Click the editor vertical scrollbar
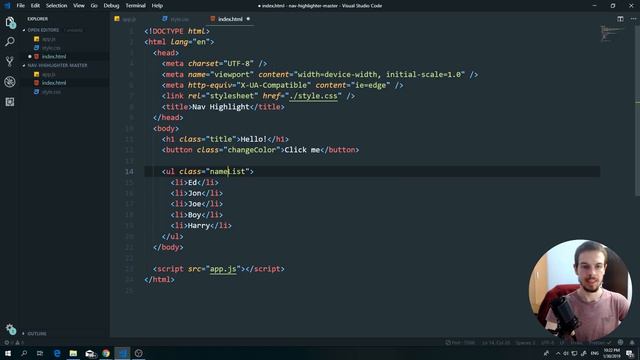The height and width of the screenshot is (360, 640). [637, 110]
